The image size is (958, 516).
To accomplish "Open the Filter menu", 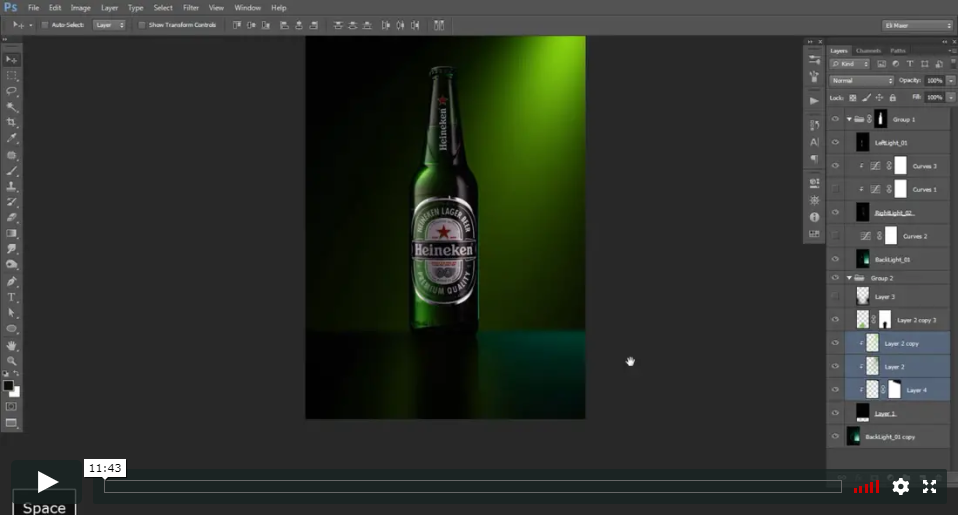I will coord(191,8).
